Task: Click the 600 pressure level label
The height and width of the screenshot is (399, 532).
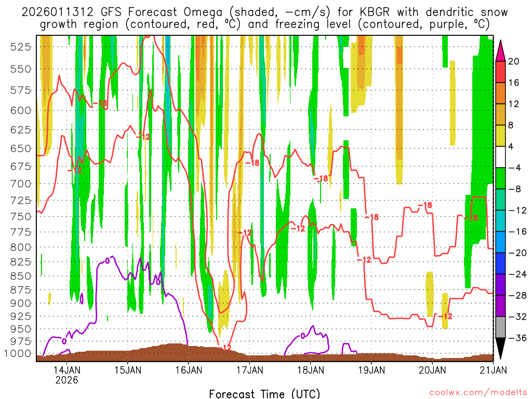Action: click(21, 110)
